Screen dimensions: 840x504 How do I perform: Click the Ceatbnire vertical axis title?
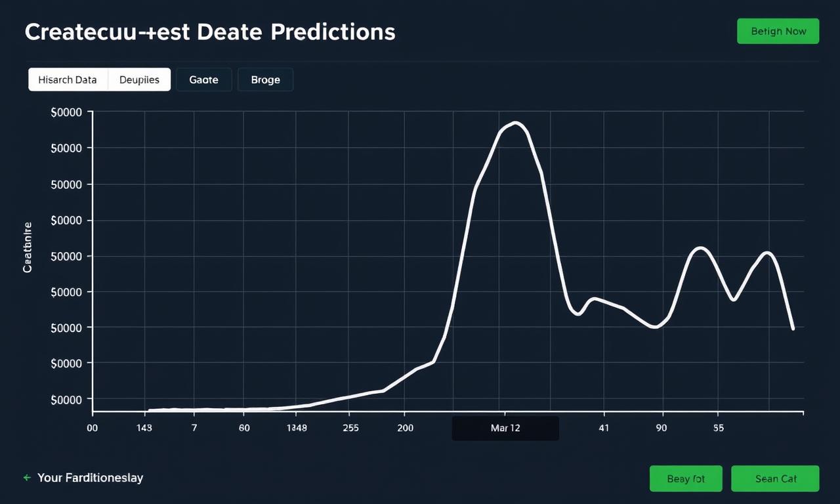pos(28,247)
